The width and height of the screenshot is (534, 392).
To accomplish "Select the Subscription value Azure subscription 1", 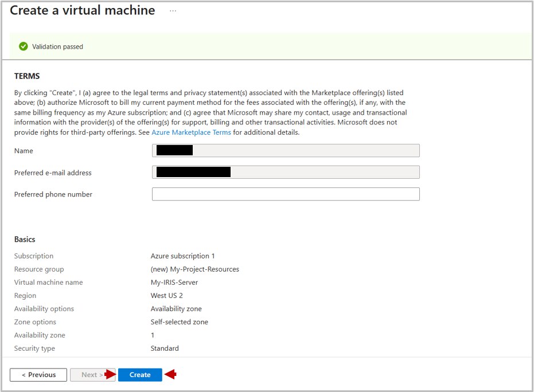I will [181, 256].
